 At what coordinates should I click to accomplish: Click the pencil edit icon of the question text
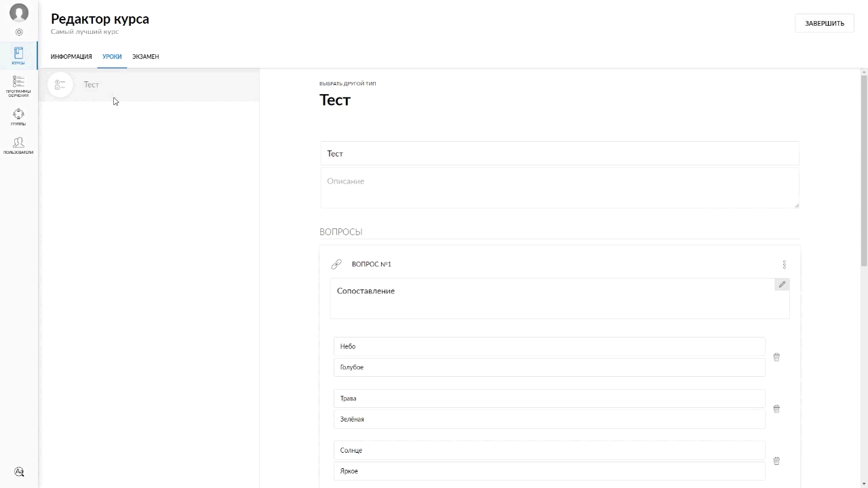[x=782, y=285]
